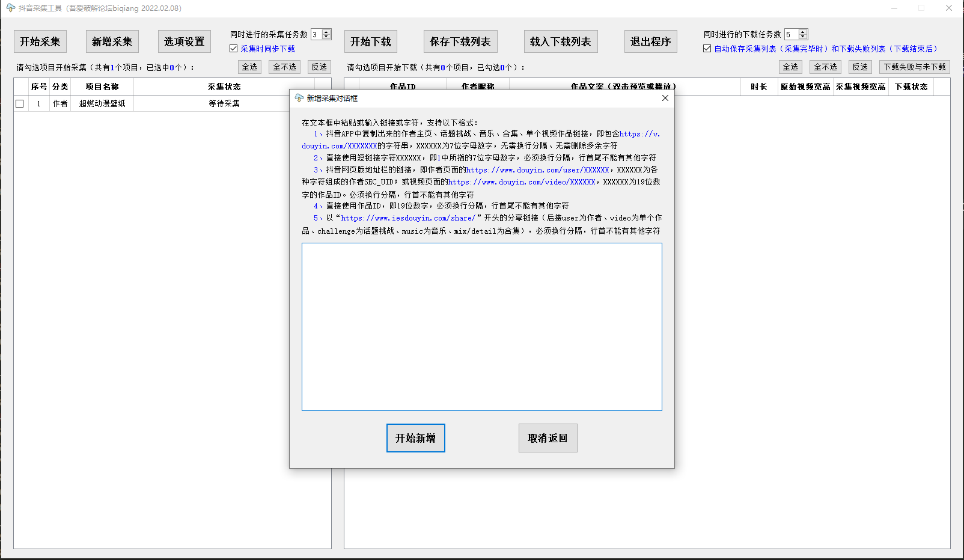Click the 采集状态 column header
The width and height of the screenshot is (964, 560).
point(224,87)
